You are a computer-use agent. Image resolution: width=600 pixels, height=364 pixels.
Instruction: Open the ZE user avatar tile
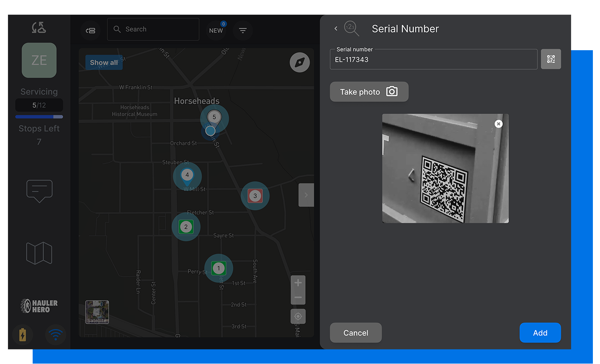tap(39, 60)
